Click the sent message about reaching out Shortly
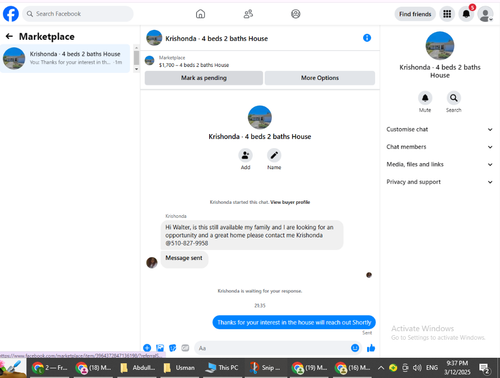Image resolution: width=500 pixels, height=378 pixels. pyautogui.click(x=294, y=322)
